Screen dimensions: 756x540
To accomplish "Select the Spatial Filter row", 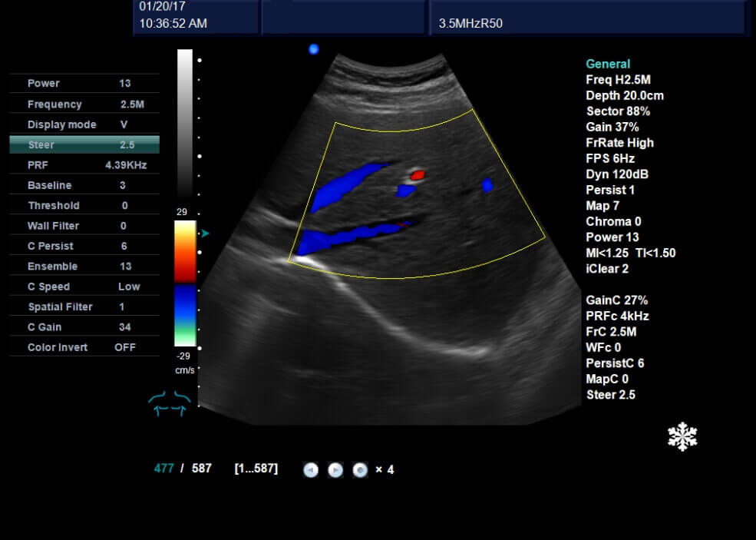I will point(84,307).
